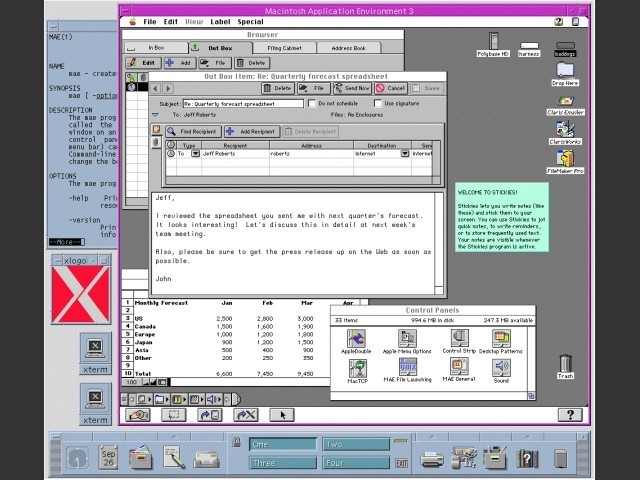Viewport: 640px width, 480px height.
Task: Open the Label menu
Action: pyautogui.click(x=220, y=22)
